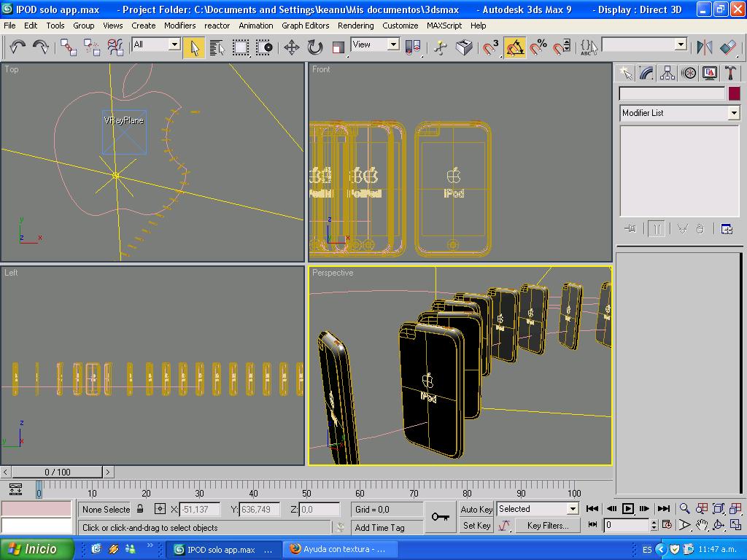Activate Bind to Space Warp tool
The image size is (747, 560).
point(115,47)
